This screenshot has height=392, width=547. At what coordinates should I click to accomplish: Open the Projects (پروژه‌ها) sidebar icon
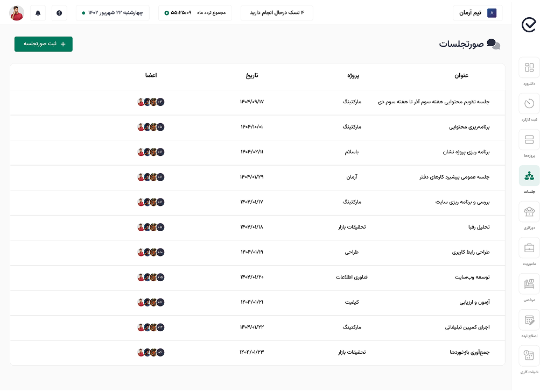click(529, 139)
